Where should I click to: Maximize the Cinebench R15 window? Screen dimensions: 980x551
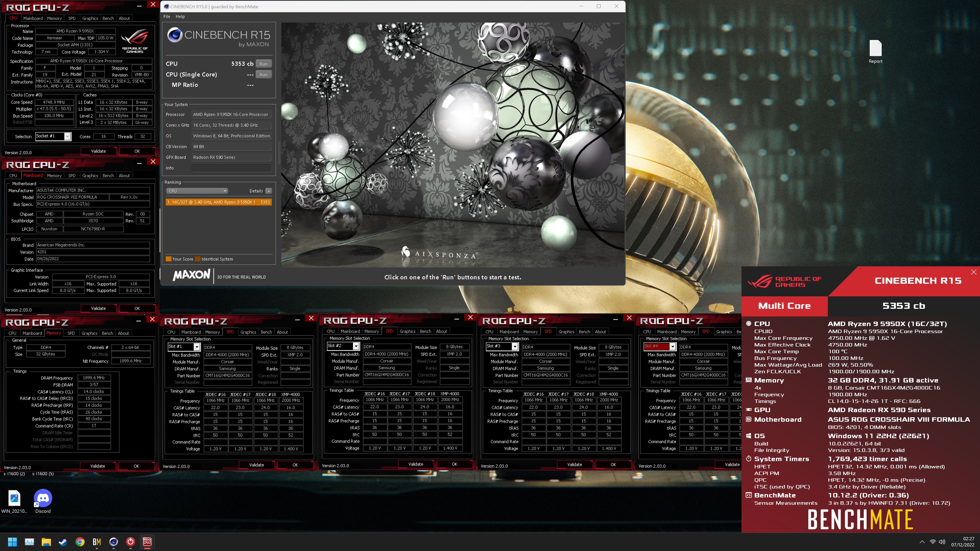[x=598, y=6]
